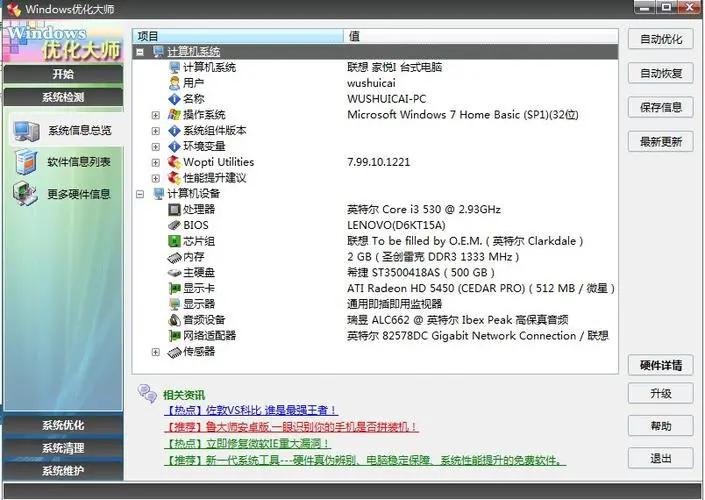The width and height of the screenshot is (705, 500).
Task: Click the 网络适配器 card icon
Action: coord(174,336)
